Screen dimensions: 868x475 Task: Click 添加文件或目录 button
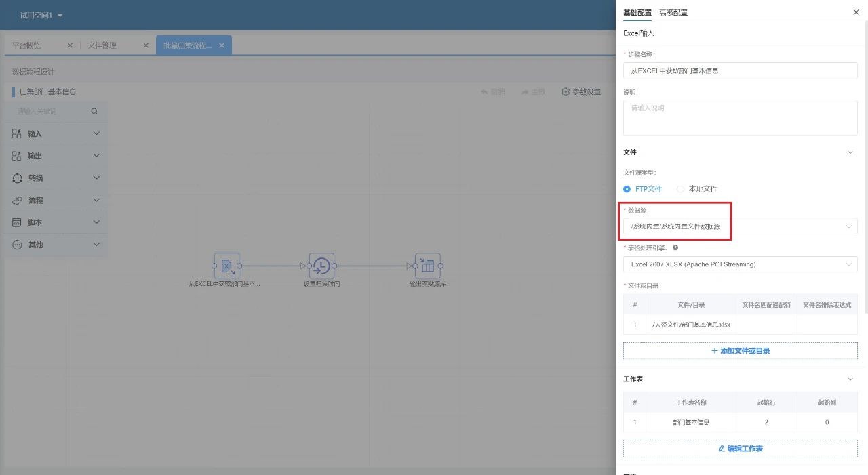point(740,351)
